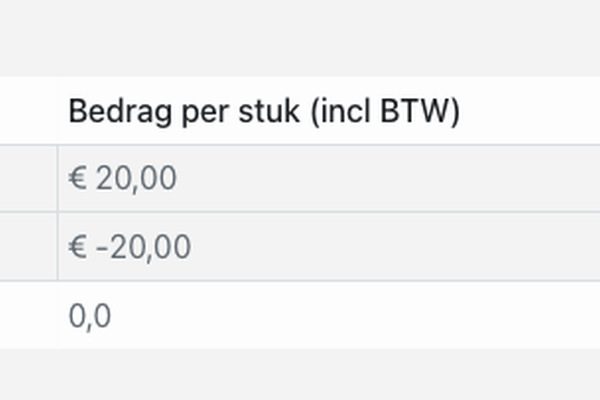Click the gray area below the table
Image resolution: width=600 pixels, height=400 pixels.
pos(300,375)
